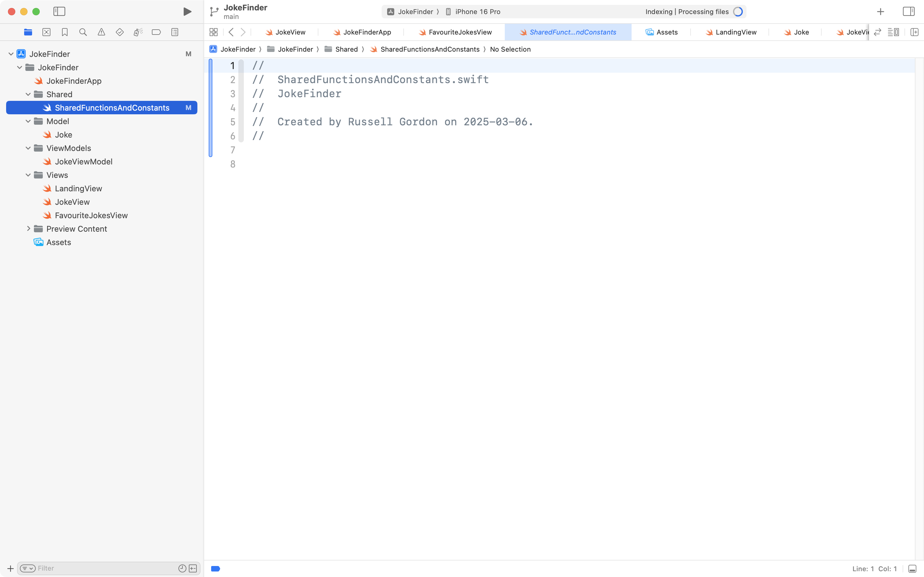Open the Find navigator magnifier icon
The image size is (924, 577).
pyautogui.click(x=83, y=32)
